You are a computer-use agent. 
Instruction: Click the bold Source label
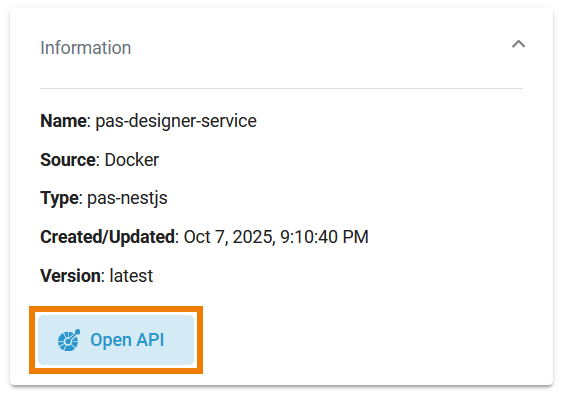pyautogui.click(x=68, y=160)
